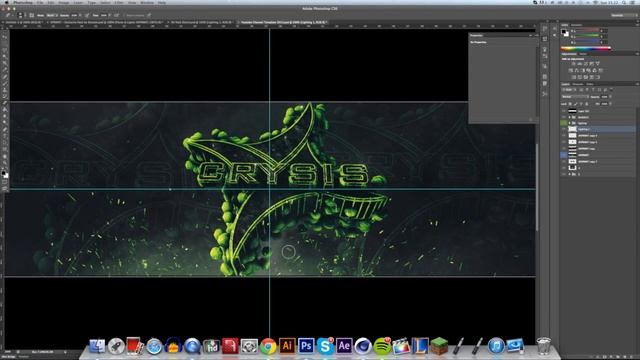Open Illustrator from the dock

pyautogui.click(x=287, y=346)
